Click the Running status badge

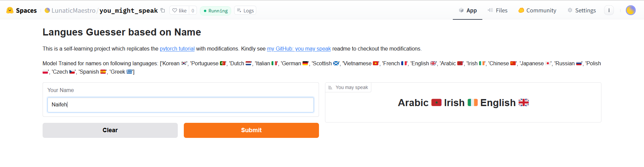click(x=215, y=11)
